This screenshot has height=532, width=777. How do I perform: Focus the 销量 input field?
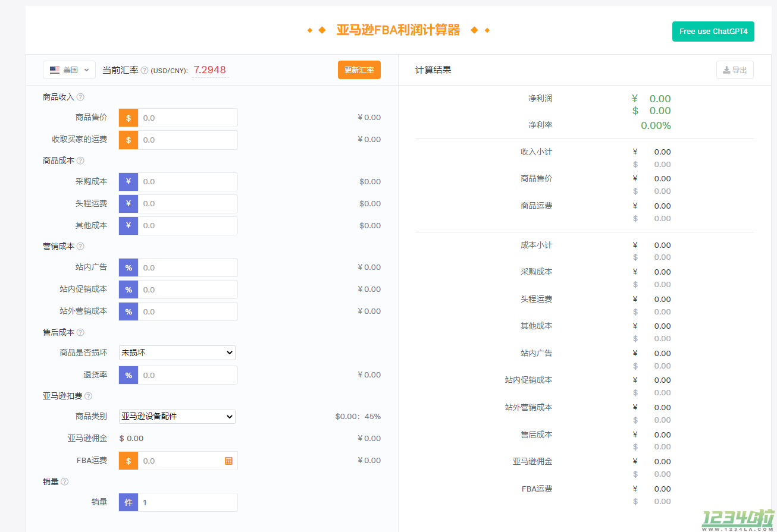click(187, 502)
